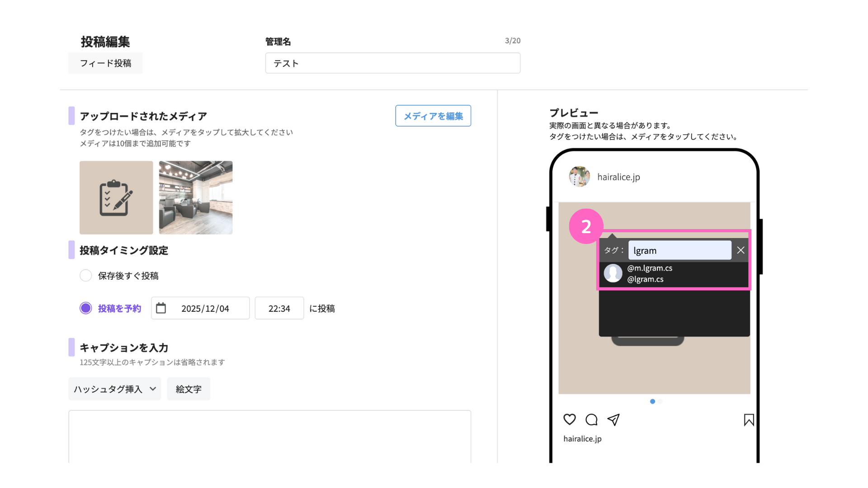Open the 22:34 time field
This screenshot has height=488, width=868.
279,308
